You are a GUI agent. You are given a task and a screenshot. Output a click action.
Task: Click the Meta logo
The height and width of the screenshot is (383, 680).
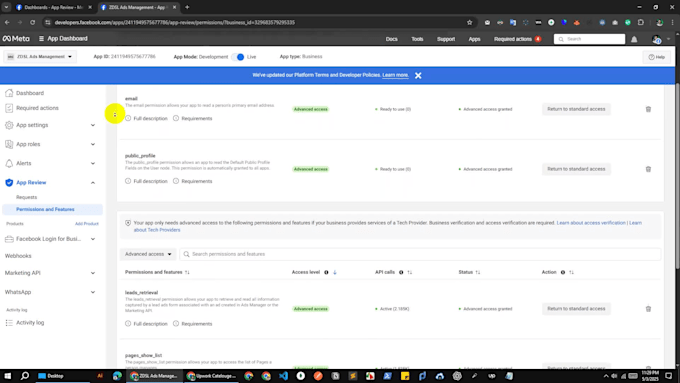coord(16,39)
